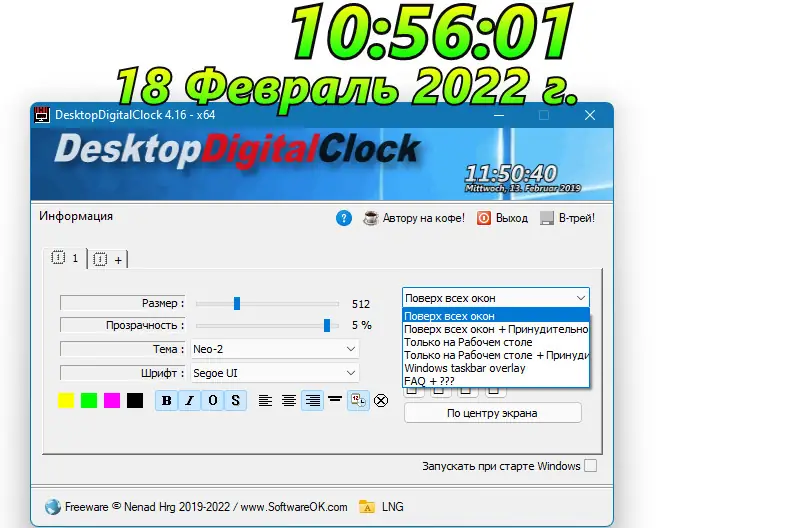Switch to clock tab 1

coord(65,259)
